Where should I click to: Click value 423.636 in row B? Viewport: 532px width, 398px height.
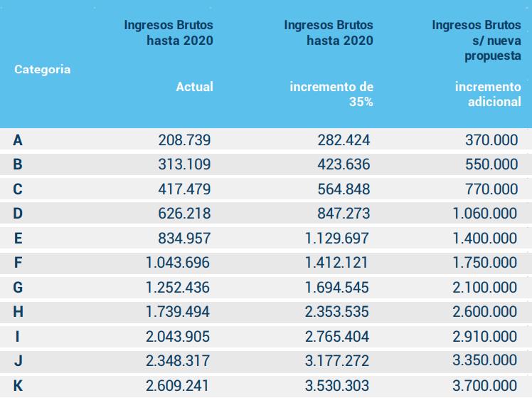click(x=344, y=164)
